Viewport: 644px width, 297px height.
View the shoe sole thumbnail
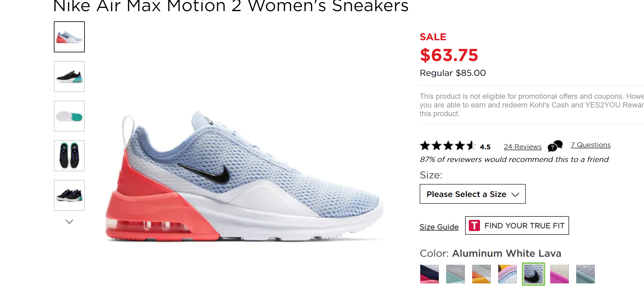(x=69, y=116)
